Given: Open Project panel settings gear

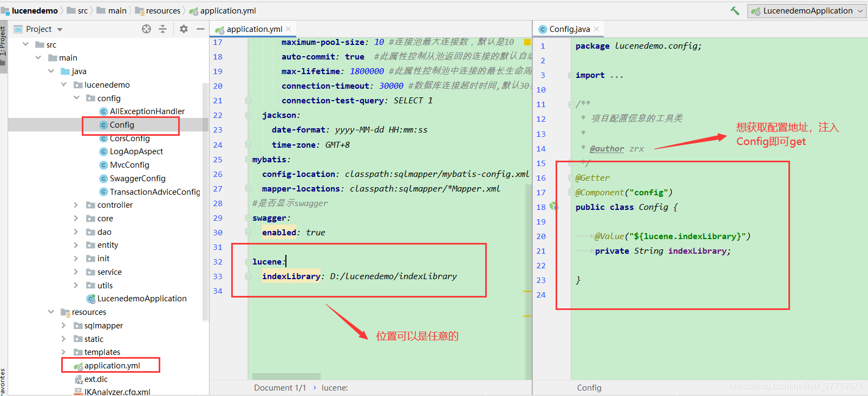Looking at the screenshot, I should (x=184, y=29).
